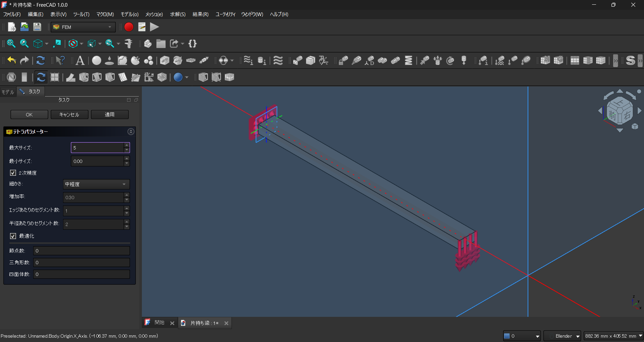Click the large S solver icon
This screenshot has width=644, height=342.
(x=631, y=60)
